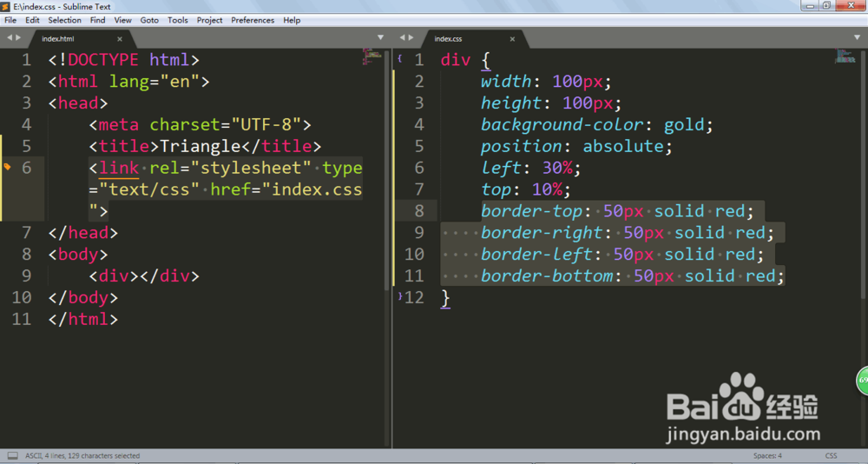Viewport: 868px width, 464px height.
Task: Close the index.css tab
Action: (x=512, y=39)
